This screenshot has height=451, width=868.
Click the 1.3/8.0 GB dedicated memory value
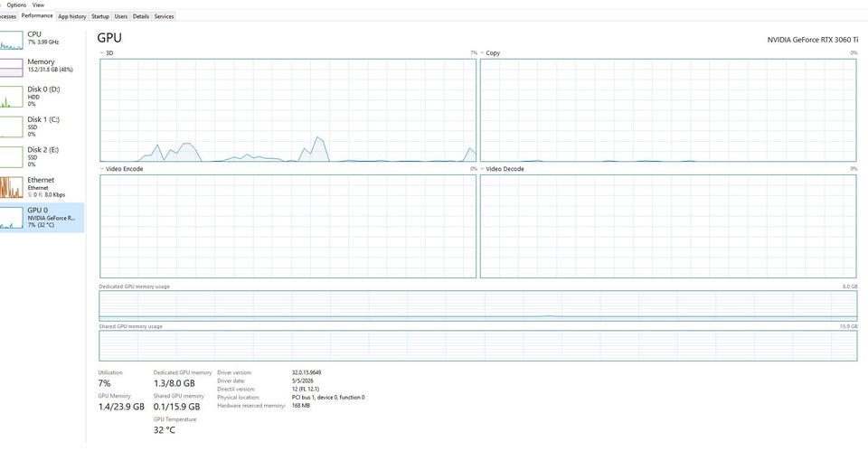tap(175, 383)
